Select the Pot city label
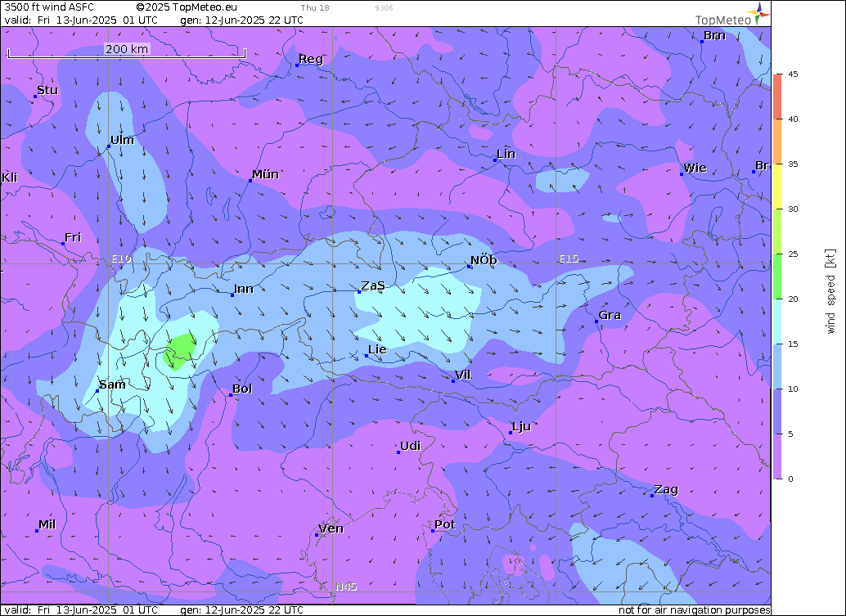The image size is (846, 616). pyautogui.click(x=444, y=524)
